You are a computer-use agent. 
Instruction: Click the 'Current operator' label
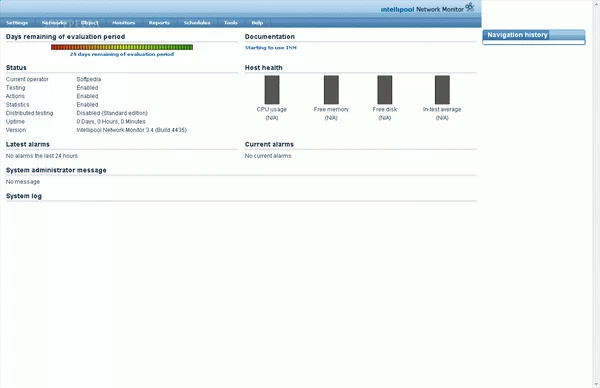(27, 79)
